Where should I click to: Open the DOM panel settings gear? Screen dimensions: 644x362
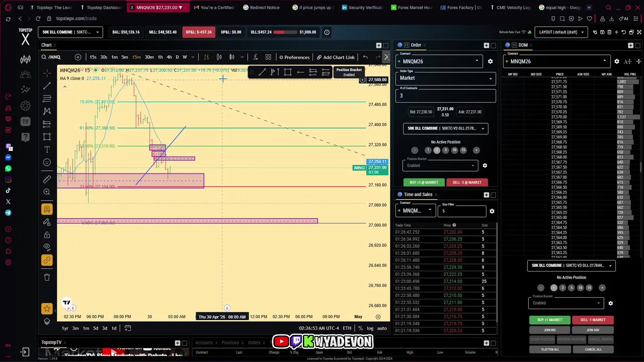(x=617, y=61)
